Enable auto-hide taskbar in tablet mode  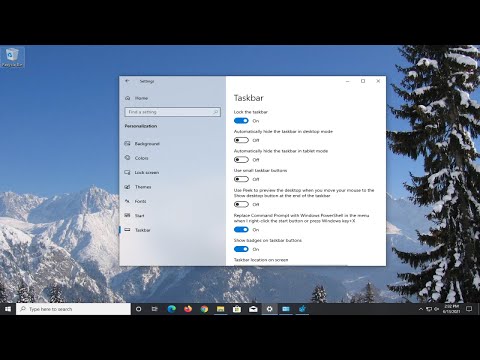pos(241,160)
